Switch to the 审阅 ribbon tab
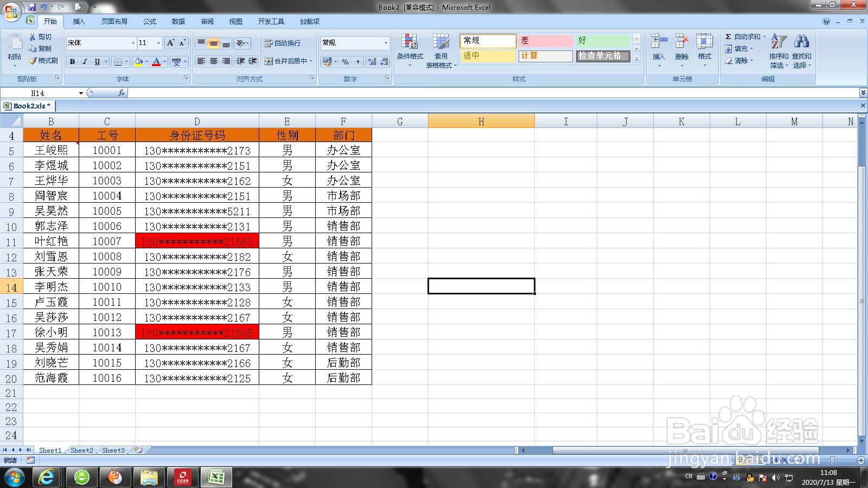The height and width of the screenshot is (488, 868). 207,21
